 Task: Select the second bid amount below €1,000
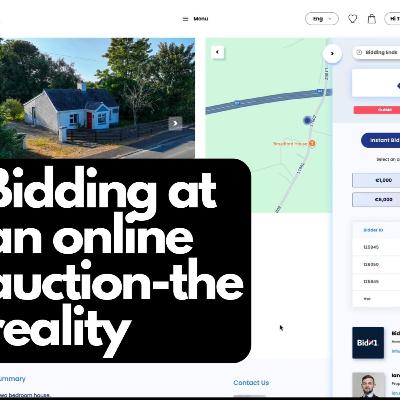click(x=376, y=200)
